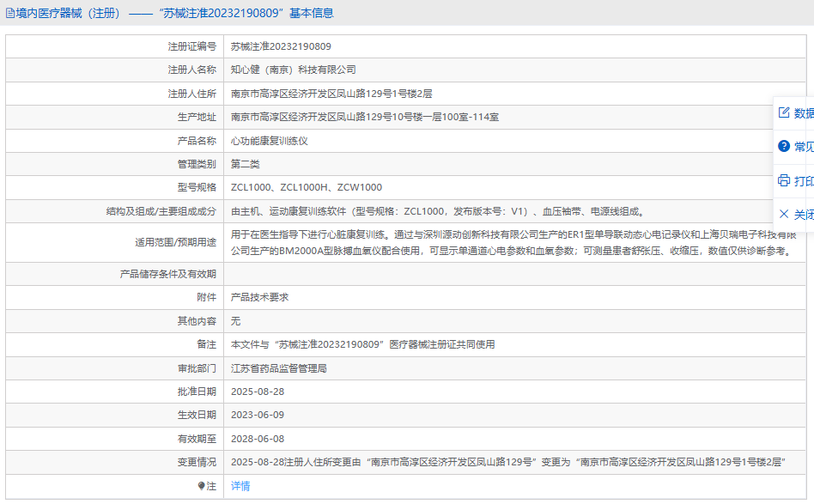This screenshot has width=814, height=504.
Task: Click the printer icon in side panel
Action: (x=784, y=180)
